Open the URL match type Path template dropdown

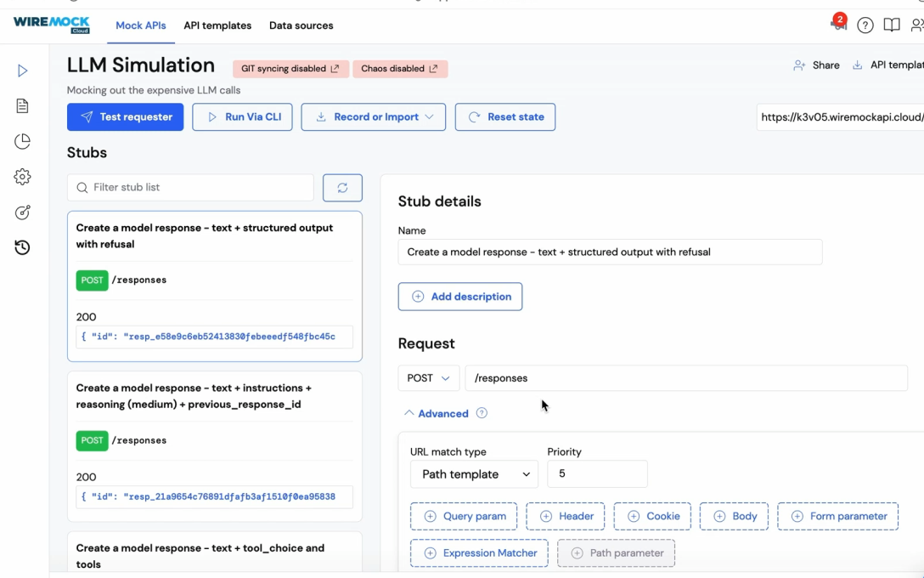coord(475,474)
